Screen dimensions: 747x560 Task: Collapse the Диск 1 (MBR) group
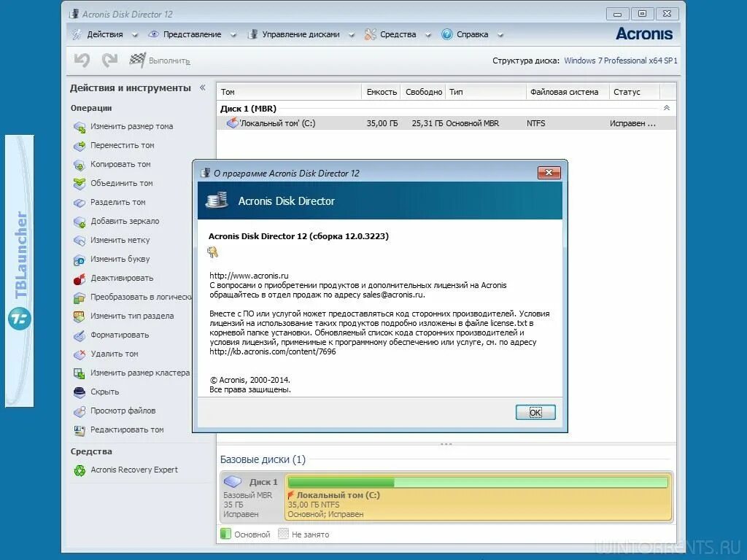tap(667, 108)
